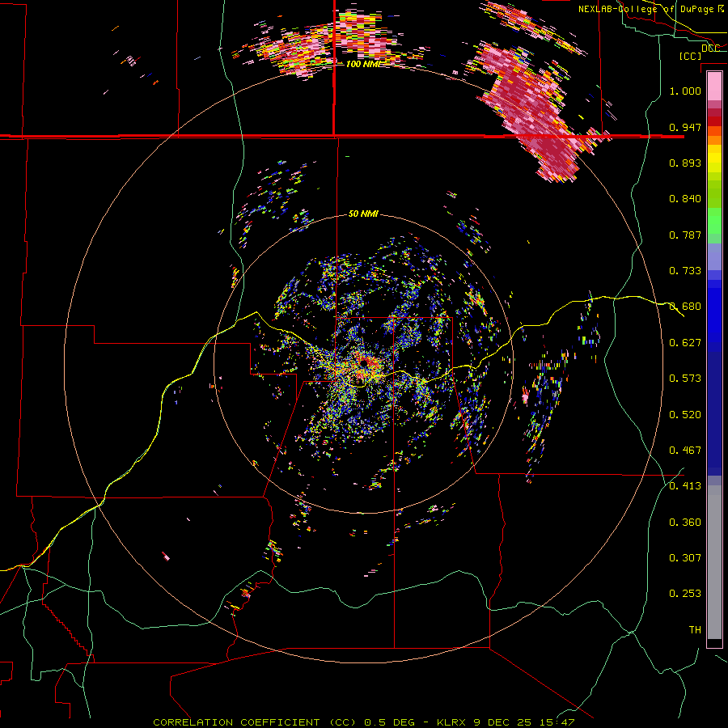Click the 0.733 scale label
Viewport: 728px width, 728px height.
(x=685, y=271)
